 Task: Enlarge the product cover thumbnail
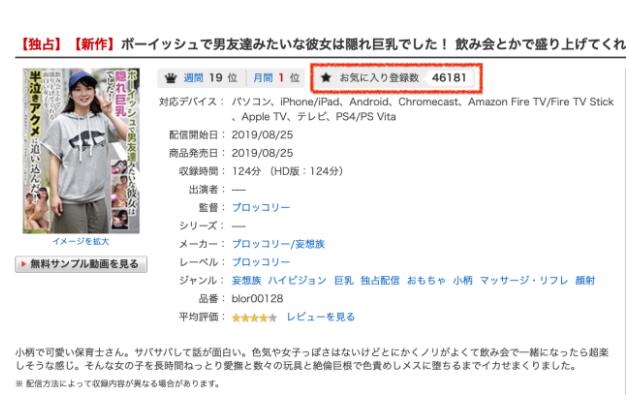pyautogui.click(x=81, y=151)
